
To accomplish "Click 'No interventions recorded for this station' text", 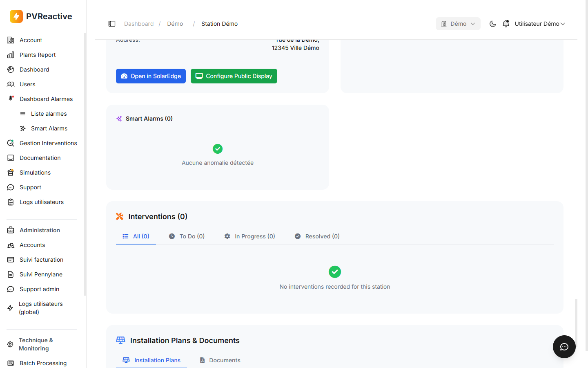I will [x=335, y=287].
